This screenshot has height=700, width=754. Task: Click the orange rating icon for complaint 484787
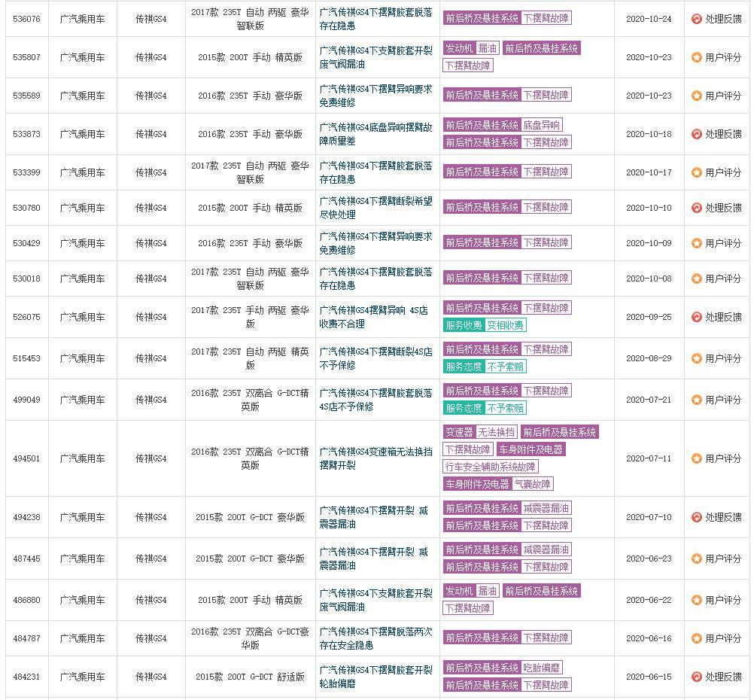tap(696, 638)
